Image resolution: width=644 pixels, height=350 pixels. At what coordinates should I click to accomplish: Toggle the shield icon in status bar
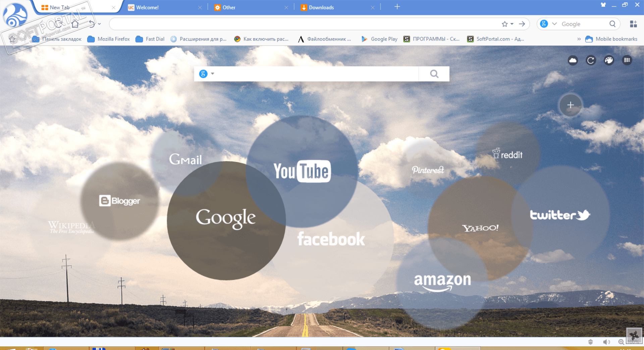pyautogui.click(x=591, y=342)
